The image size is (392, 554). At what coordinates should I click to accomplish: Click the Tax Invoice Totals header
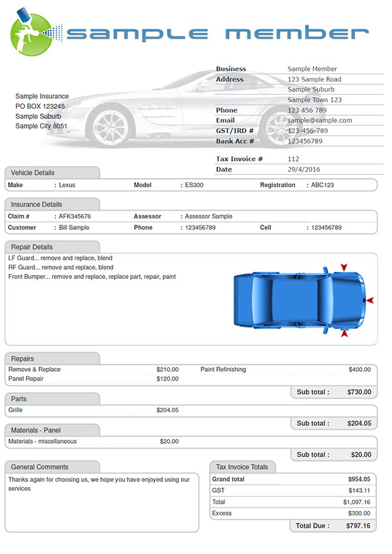(x=243, y=467)
